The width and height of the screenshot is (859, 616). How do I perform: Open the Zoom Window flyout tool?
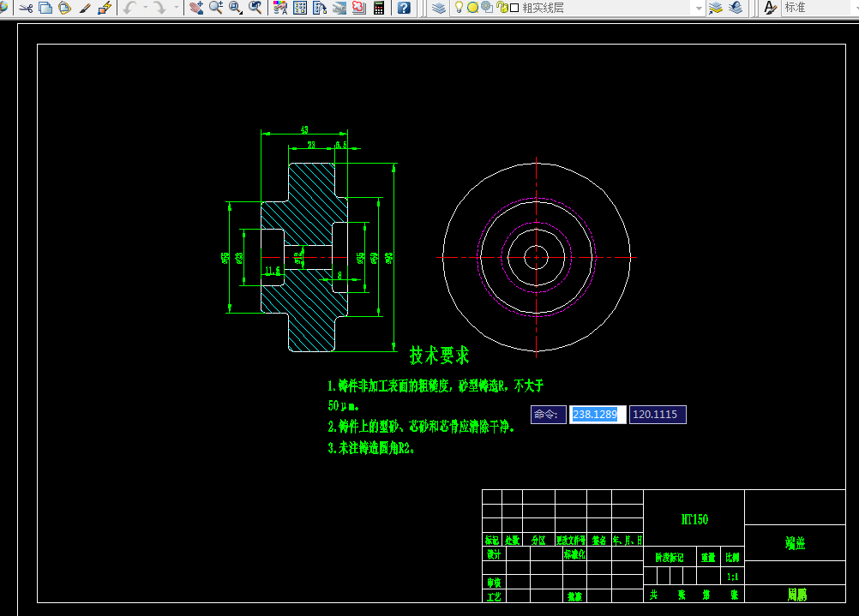236,8
